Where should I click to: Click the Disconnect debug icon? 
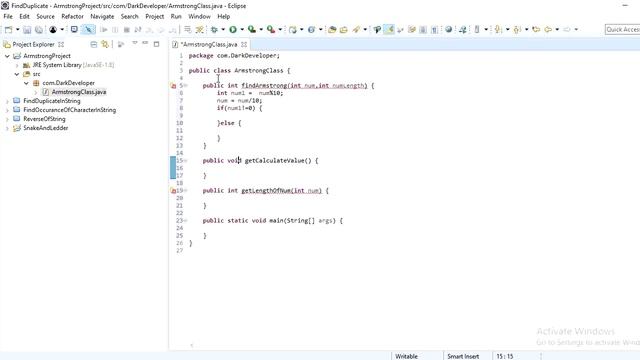tap(138, 29)
